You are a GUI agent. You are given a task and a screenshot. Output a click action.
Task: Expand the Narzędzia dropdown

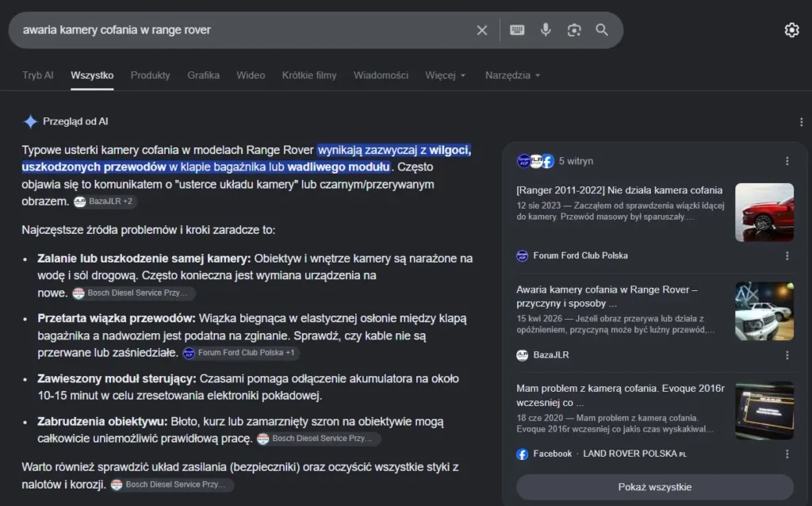coord(513,75)
